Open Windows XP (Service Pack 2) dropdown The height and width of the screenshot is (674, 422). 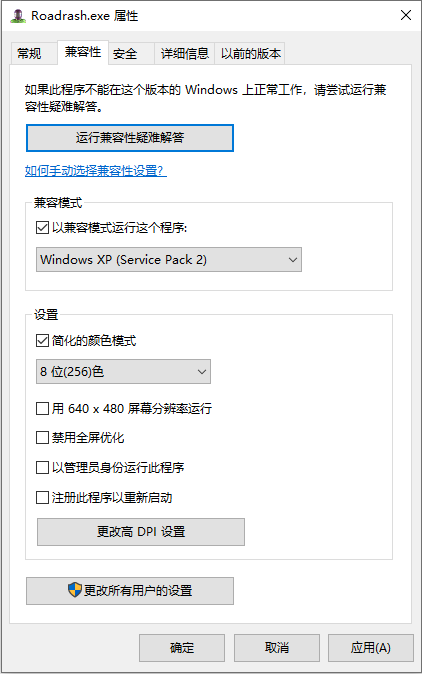coord(169,260)
